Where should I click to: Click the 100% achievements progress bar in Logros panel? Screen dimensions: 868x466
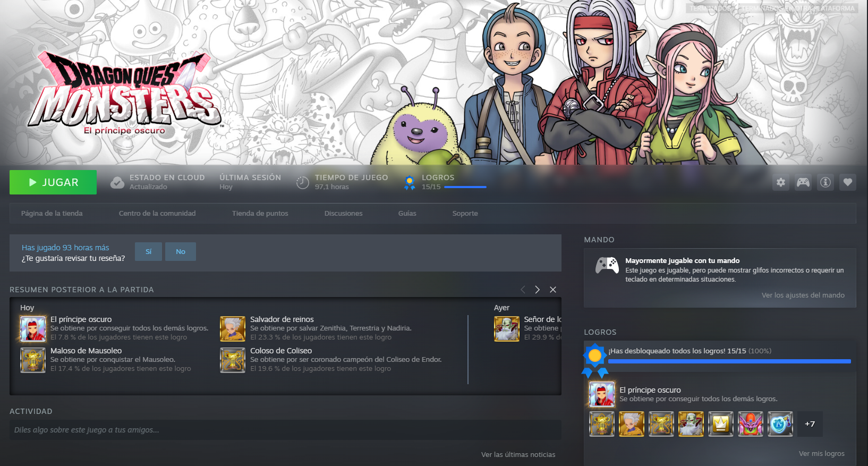pos(729,361)
